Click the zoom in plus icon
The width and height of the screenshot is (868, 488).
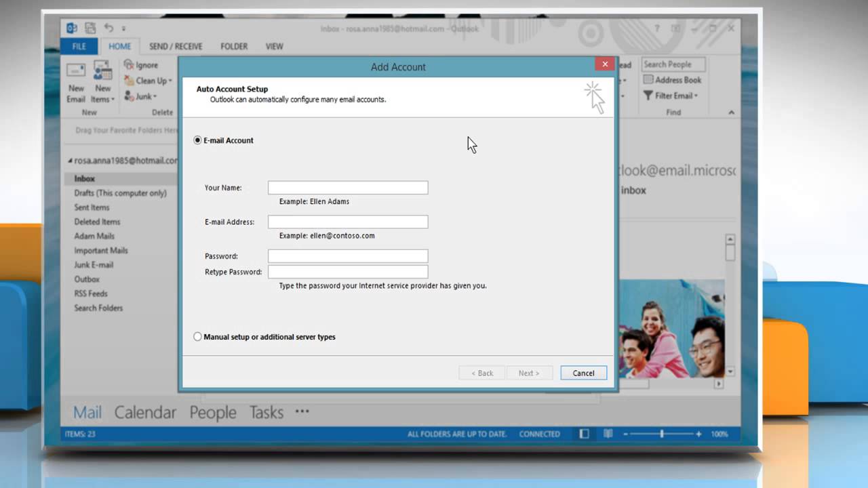(698, 434)
